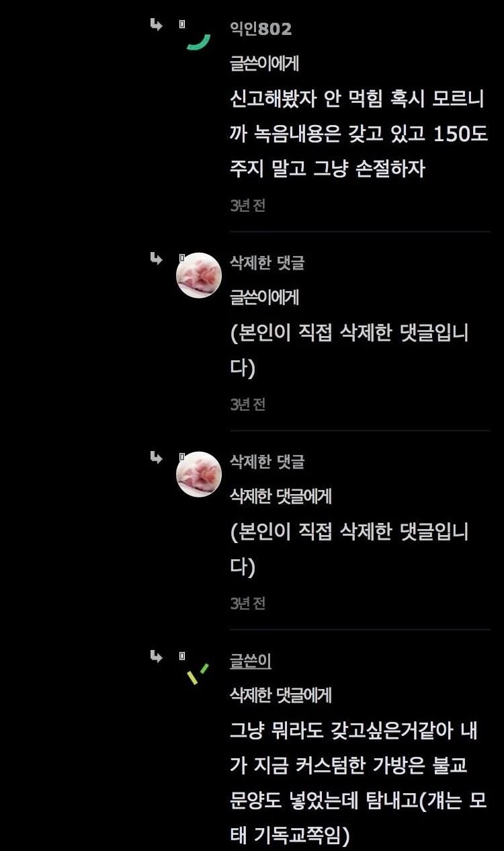Select 익인802's comment text starting with 신고해봤자
The image size is (504, 851).
click(x=359, y=133)
